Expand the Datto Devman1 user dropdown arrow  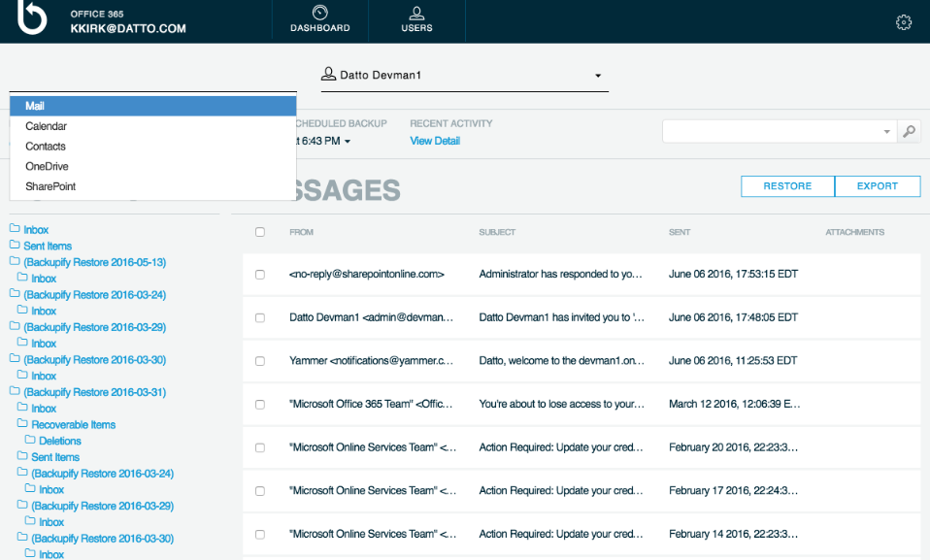click(x=598, y=76)
